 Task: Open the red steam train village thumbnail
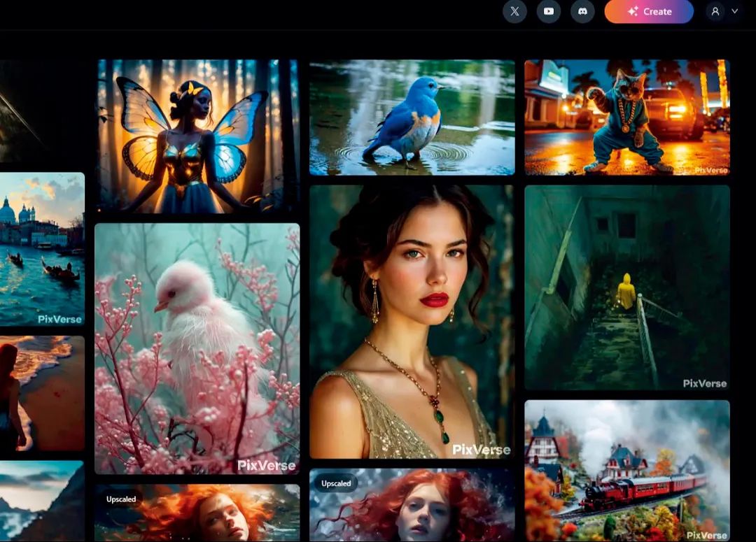tap(627, 471)
